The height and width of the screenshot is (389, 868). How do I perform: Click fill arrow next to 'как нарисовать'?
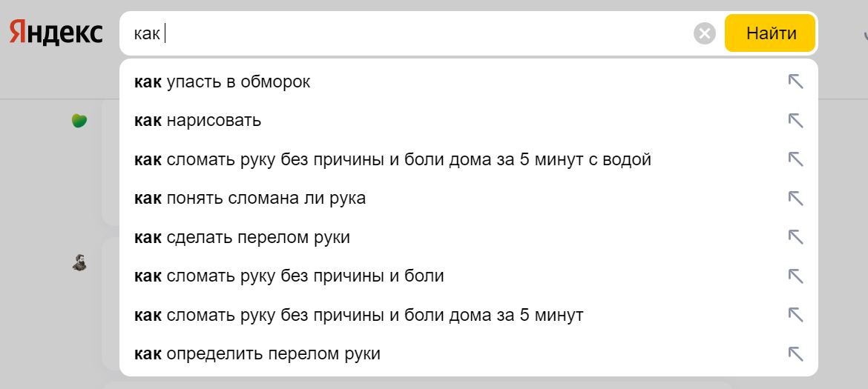point(795,121)
